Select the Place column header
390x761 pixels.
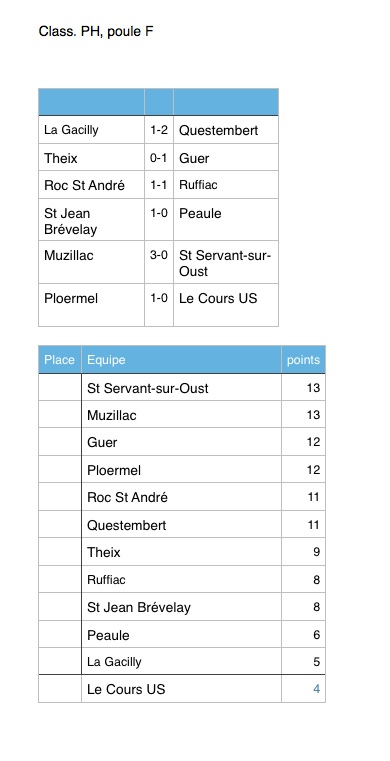point(60,360)
